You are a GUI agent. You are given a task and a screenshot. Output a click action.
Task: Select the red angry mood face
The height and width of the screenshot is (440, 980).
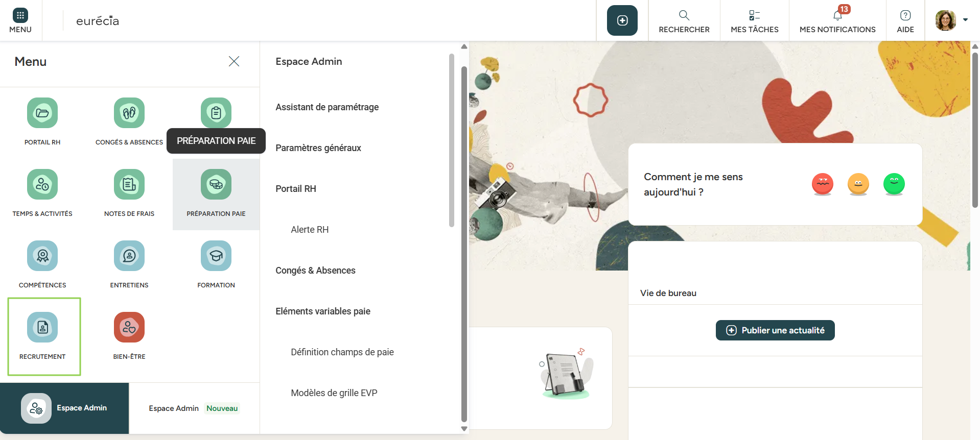coord(822,184)
